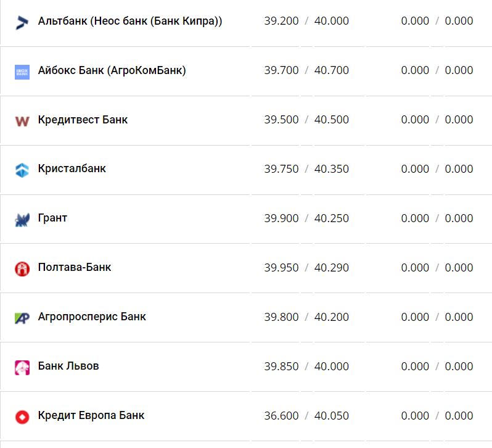The height and width of the screenshot is (448, 492).
Task: Click the Кредитвест Банк logo icon
Action: pyautogui.click(x=22, y=121)
